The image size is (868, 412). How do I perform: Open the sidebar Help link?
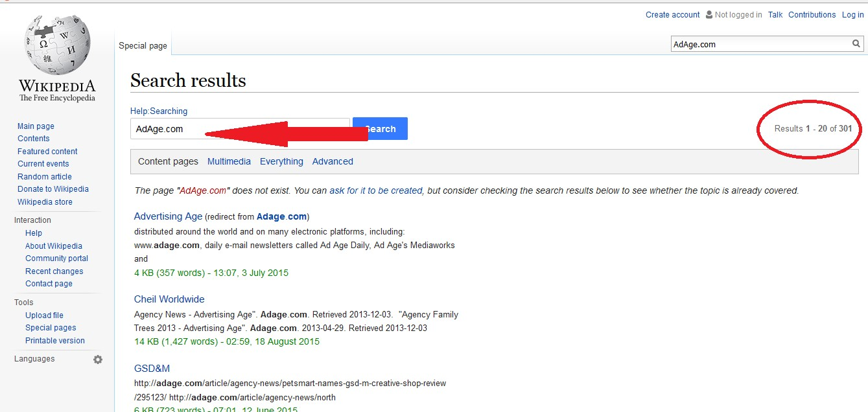click(x=34, y=233)
